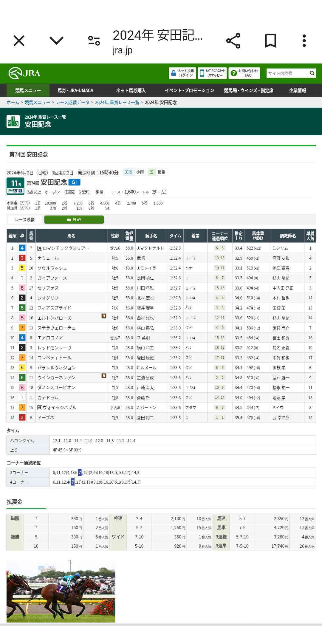Click the JRA logo

pyautogui.click(x=24, y=73)
